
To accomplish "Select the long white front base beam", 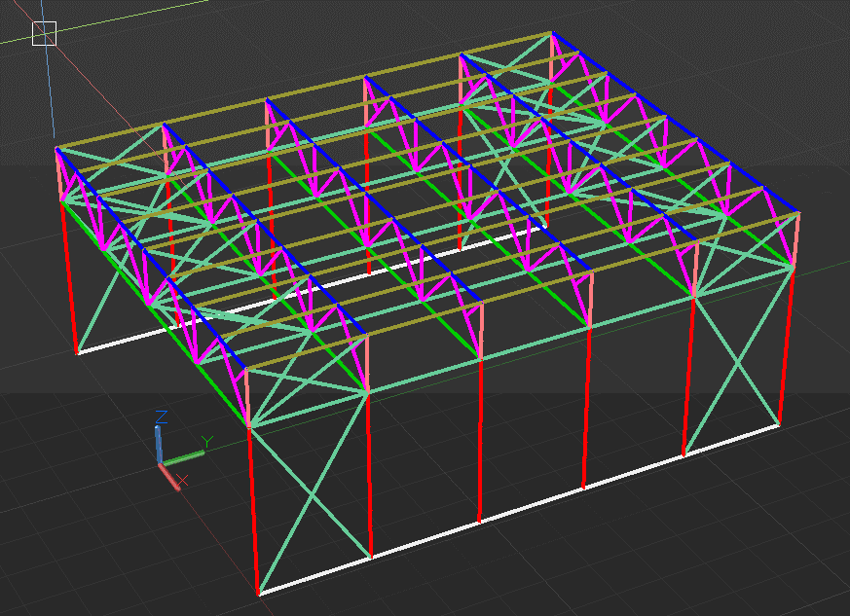I will click(x=519, y=510).
